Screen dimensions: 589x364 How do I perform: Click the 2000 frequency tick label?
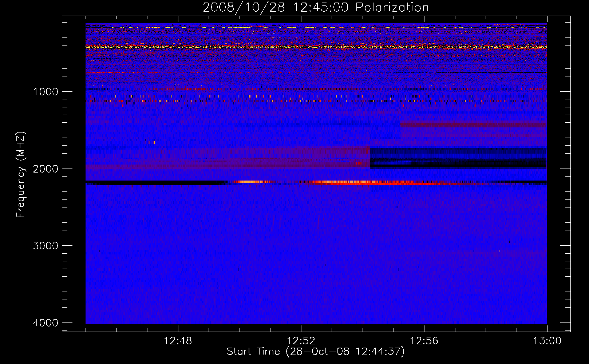click(46, 169)
